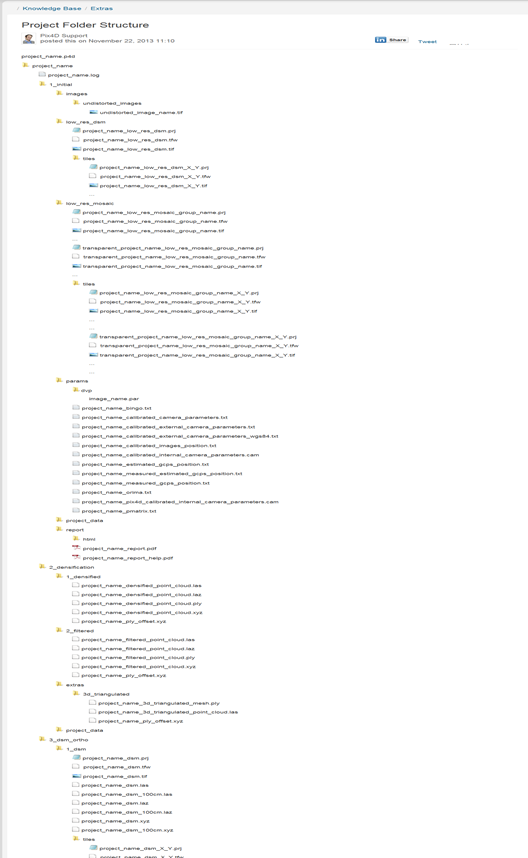Image resolution: width=528 pixels, height=858 pixels.
Task: Select the params folder entry
Action: (72, 380)
